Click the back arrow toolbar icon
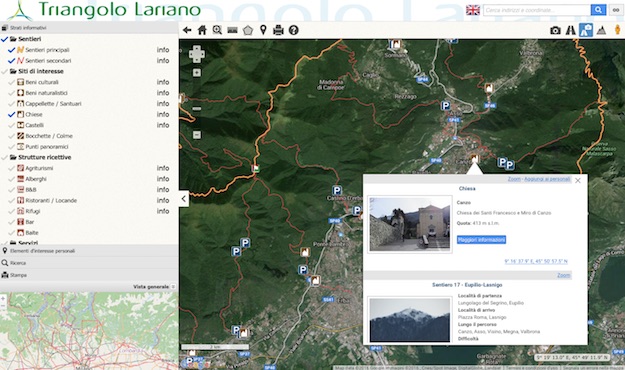Screen dimensions: 625x370 click(187, 30)
